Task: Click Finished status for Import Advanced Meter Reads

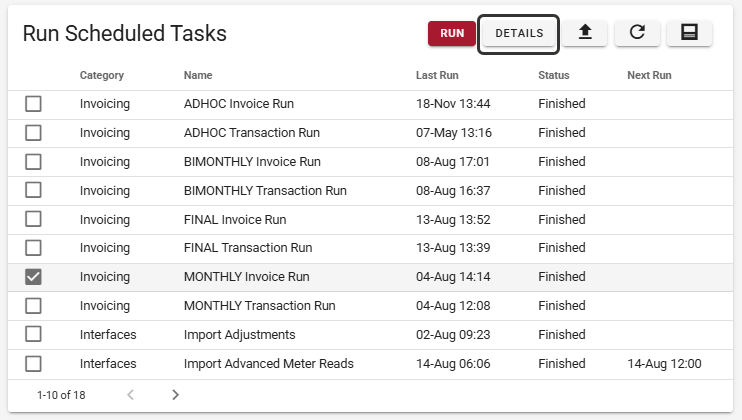Action: click(x=562, y=364)
